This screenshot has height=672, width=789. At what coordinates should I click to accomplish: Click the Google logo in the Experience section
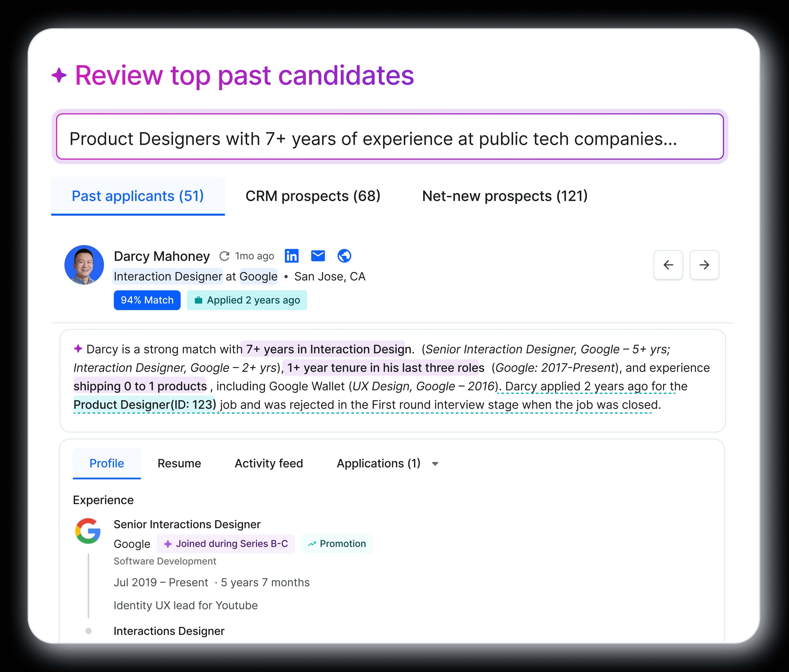pos(88,532)
